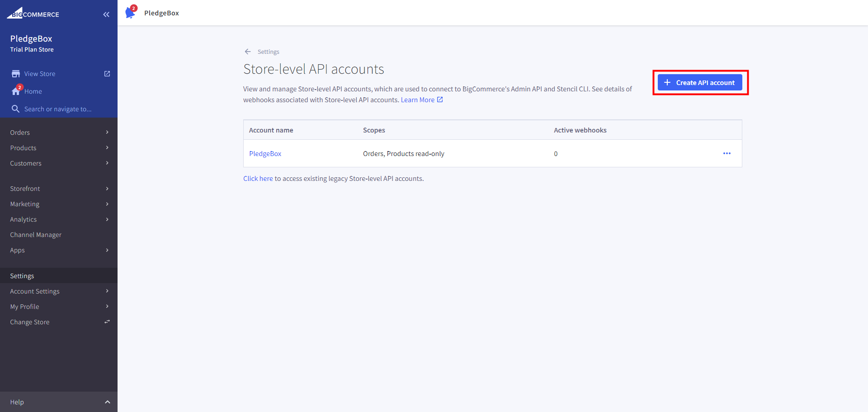Expand the Customers menu chevron

pos(107,163)
